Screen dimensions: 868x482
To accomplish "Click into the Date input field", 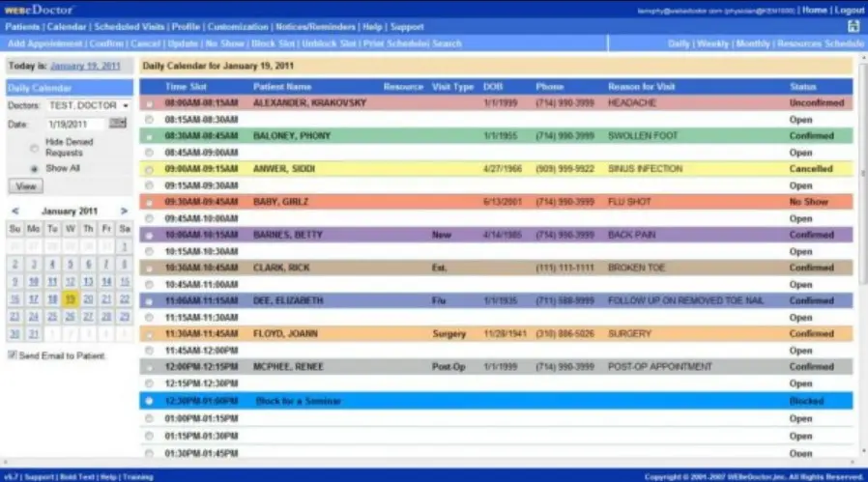I will coord(75,124).
